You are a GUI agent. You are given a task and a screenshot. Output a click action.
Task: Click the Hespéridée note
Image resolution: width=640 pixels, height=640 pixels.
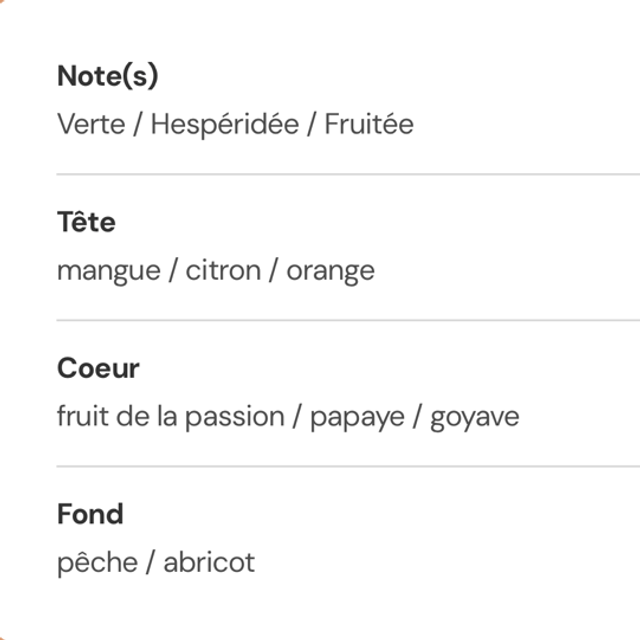click(x=225, y=124)
